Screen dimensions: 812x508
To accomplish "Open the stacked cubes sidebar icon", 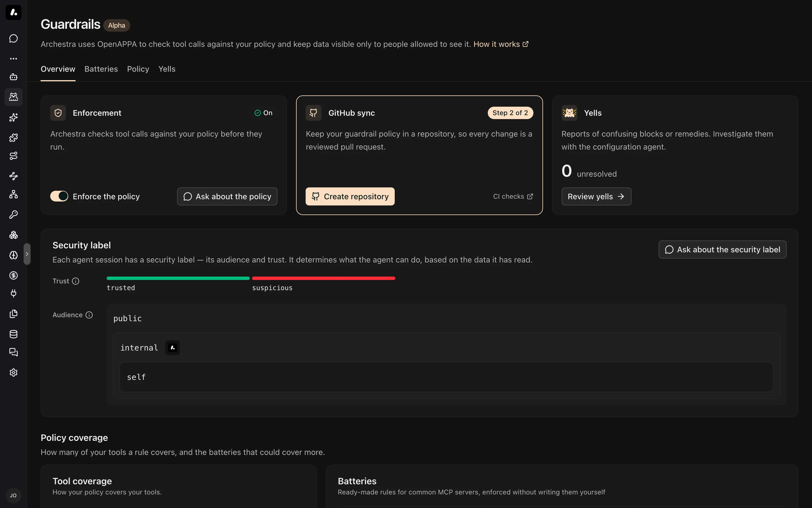I will [x=14, y=235].
